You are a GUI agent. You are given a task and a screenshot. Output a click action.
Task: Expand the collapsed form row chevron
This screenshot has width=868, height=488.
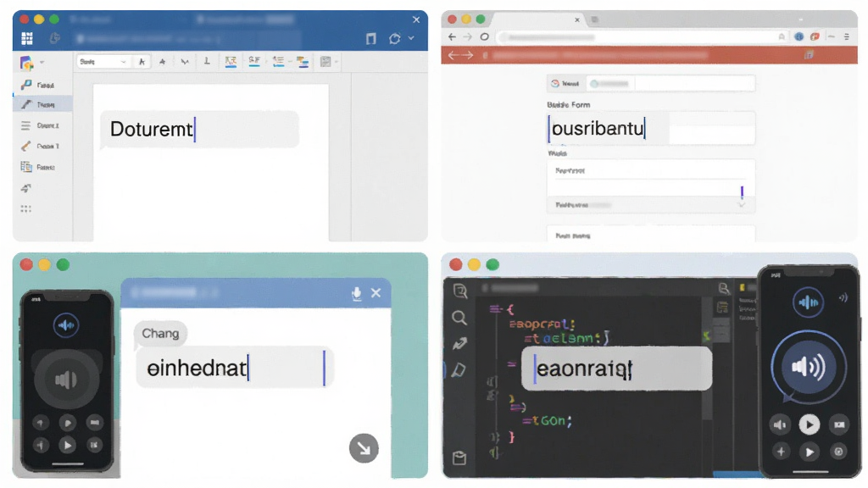[x=742, y=205]
